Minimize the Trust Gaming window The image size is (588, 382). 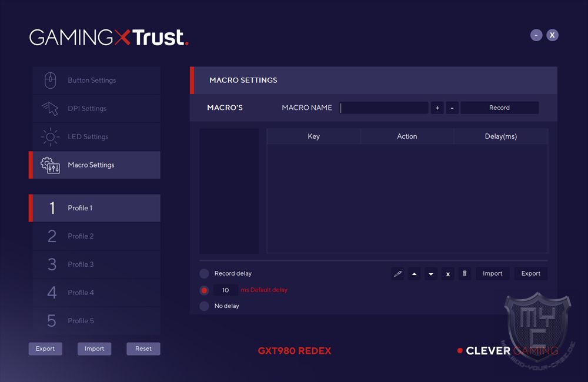point(536,35)
